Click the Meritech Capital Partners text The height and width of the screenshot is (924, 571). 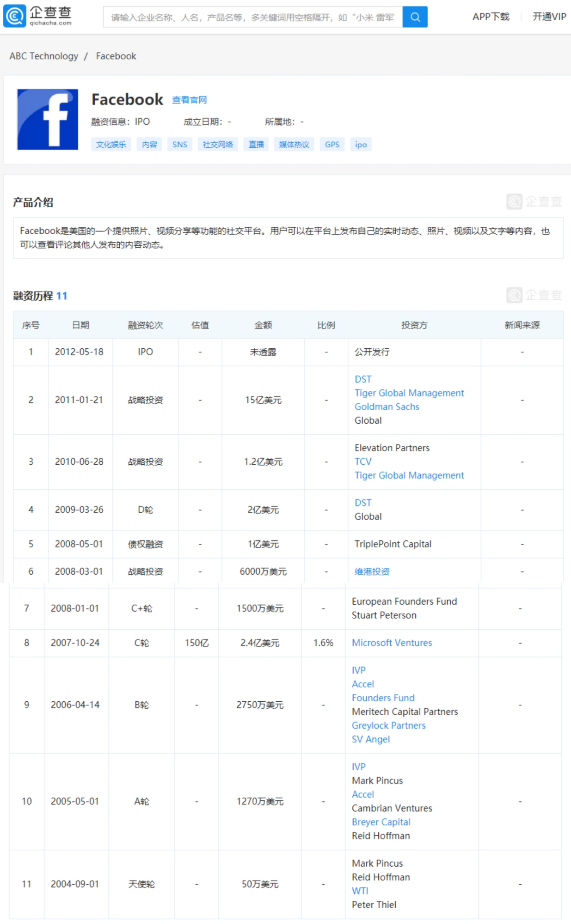(405, 712)
